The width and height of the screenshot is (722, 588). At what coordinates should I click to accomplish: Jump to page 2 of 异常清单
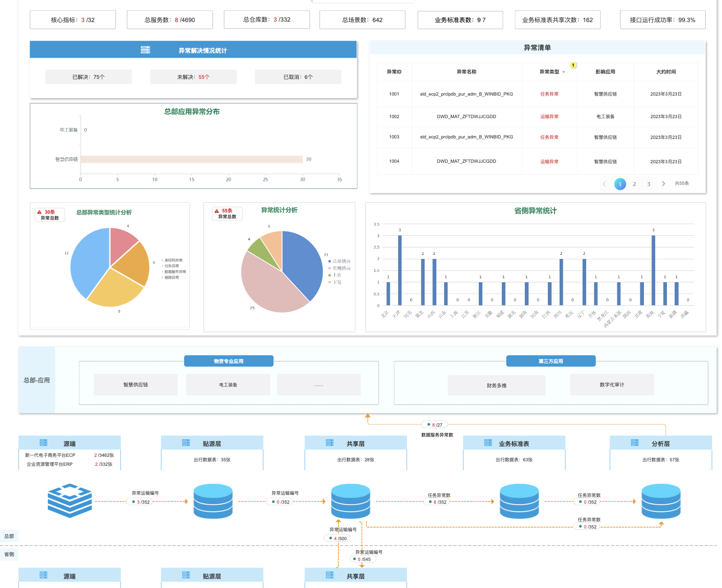click(x=634, y=184)
